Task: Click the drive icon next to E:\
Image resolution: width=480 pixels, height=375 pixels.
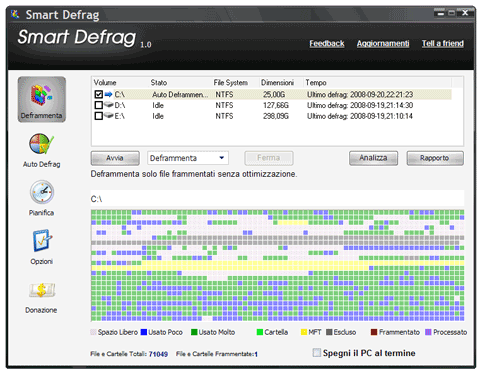Action: pos(109,116)
